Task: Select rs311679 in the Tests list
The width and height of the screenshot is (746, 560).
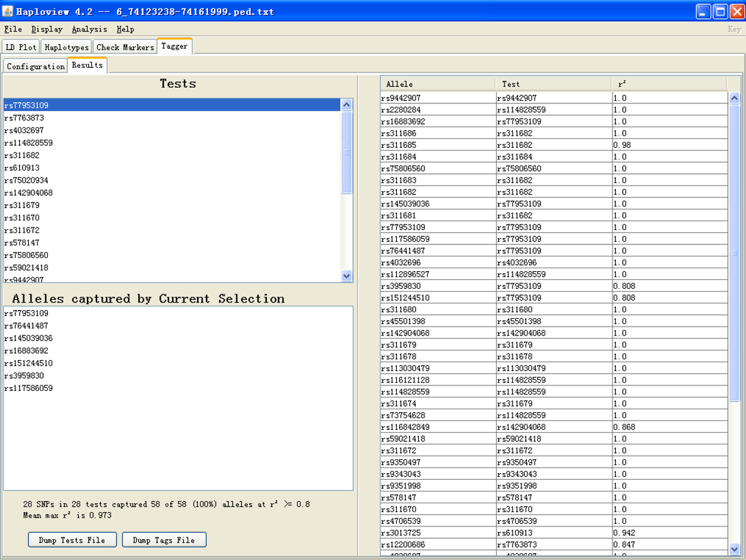Action: pos(172,205)
